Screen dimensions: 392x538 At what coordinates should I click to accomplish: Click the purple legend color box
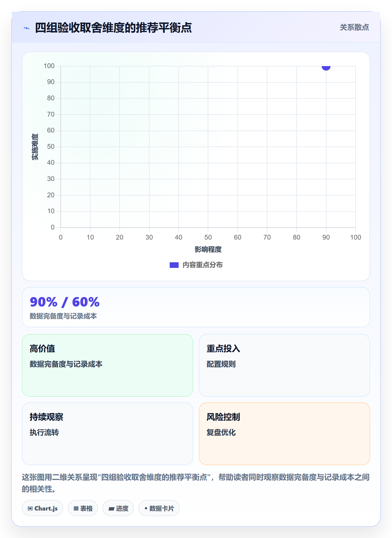[x=174, y=265]
